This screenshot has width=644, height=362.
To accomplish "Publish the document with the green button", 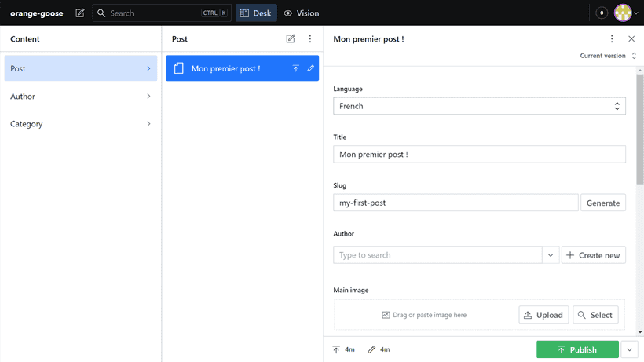I will pos(577,349).
